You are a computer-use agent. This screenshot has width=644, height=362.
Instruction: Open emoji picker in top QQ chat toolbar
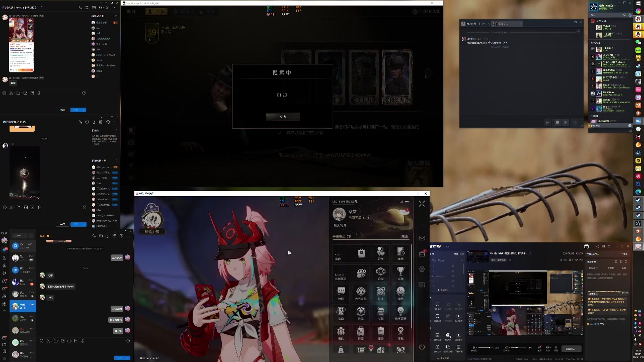5,93
